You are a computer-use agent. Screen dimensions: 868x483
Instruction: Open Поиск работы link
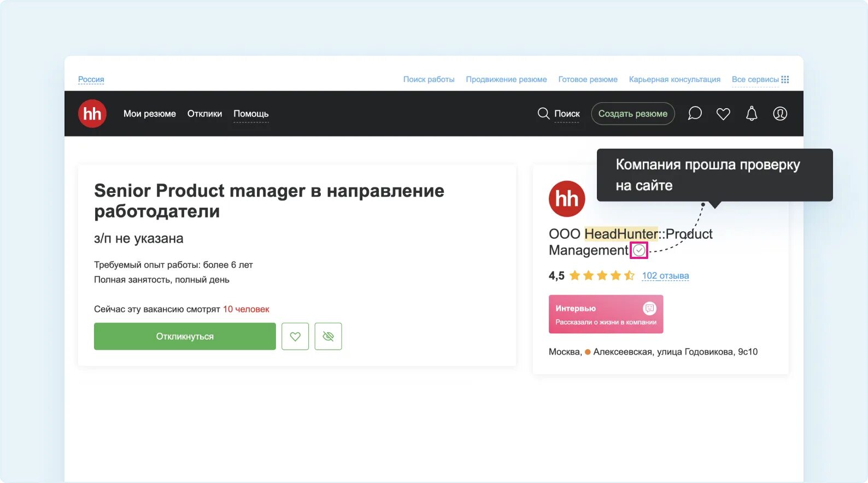(429, 79)
